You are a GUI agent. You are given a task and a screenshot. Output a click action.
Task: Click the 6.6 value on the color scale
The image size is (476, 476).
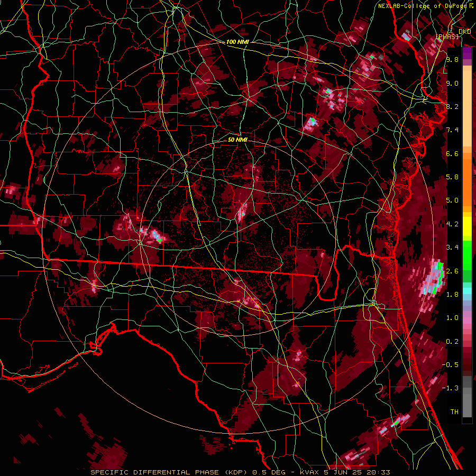coord(452,153)
